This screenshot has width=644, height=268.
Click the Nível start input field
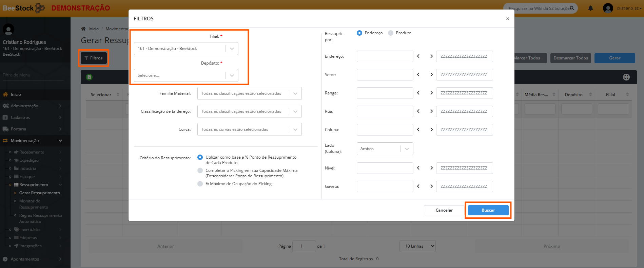[385, 168]
